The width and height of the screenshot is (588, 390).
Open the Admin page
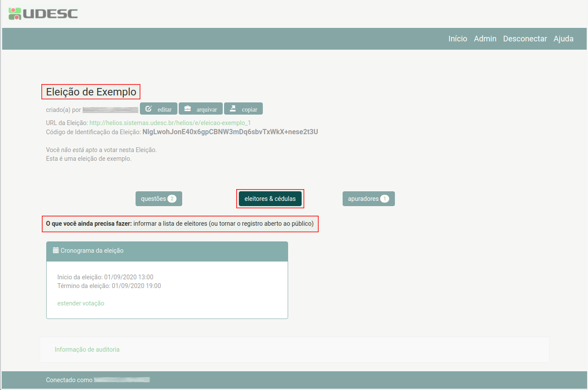(x=485, y=39)
